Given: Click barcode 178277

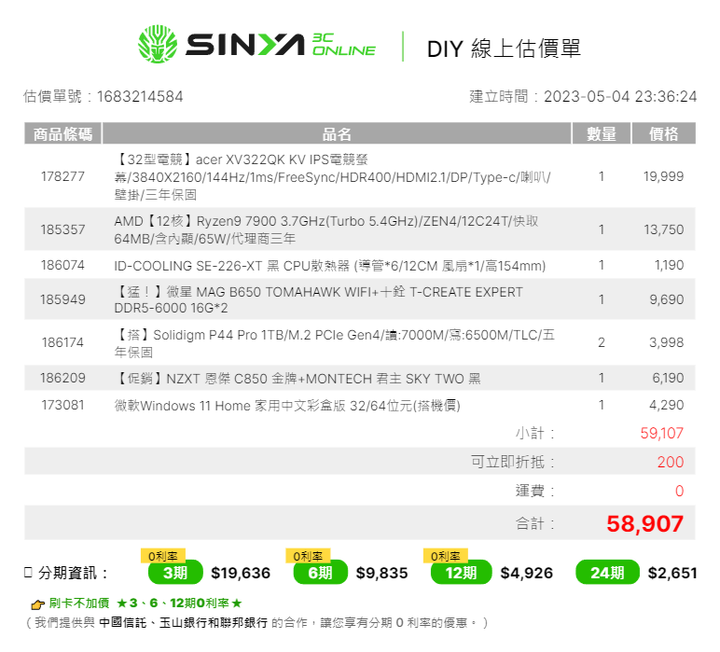Looking at the screenshot, I should pyautogui.click(x=63, y=176).
